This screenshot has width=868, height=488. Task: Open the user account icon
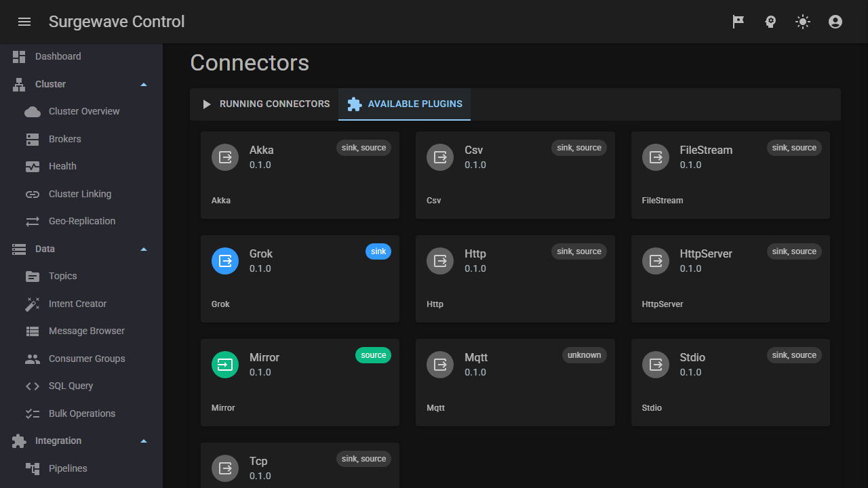point(835,22)
